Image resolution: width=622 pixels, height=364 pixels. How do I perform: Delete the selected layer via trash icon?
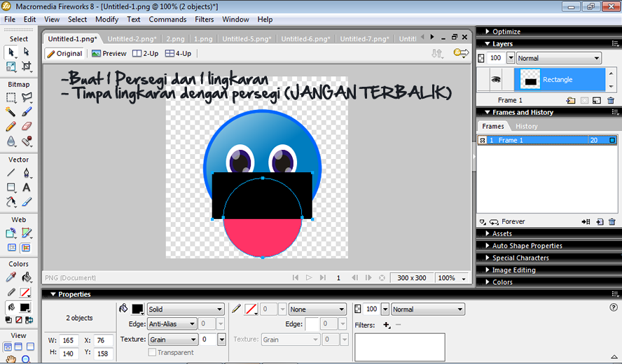611,100
